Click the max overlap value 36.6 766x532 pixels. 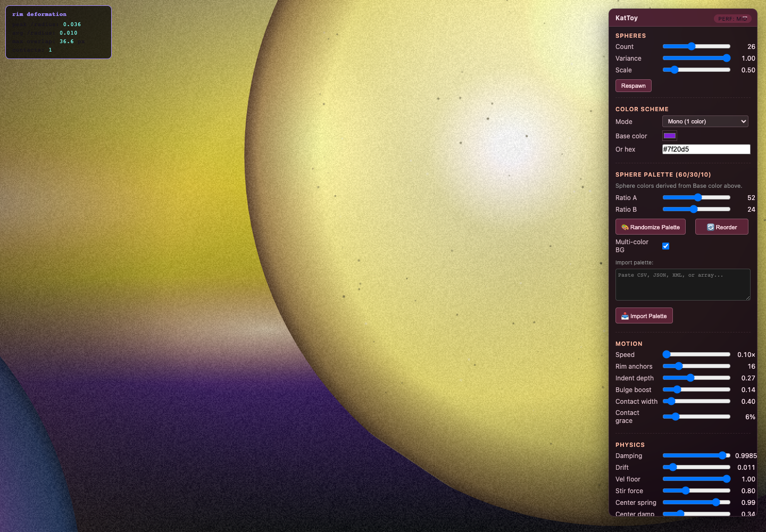click(66, 41)
